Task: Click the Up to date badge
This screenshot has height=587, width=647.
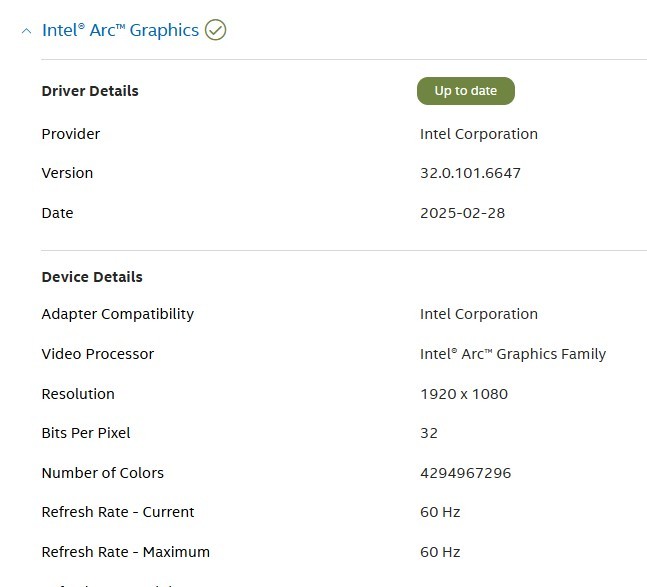Action: click(466, 91)
